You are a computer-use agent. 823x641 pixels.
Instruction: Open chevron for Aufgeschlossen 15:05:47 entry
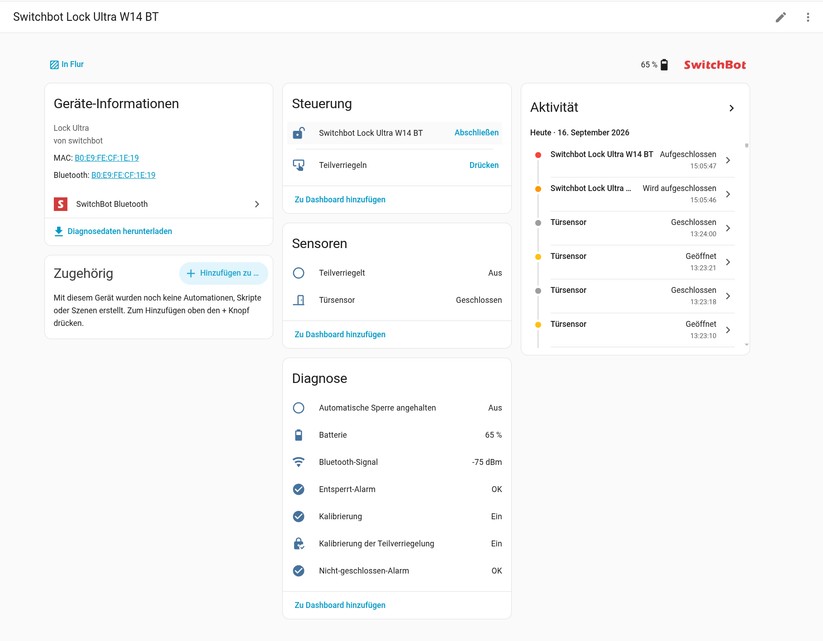(728, 160)
